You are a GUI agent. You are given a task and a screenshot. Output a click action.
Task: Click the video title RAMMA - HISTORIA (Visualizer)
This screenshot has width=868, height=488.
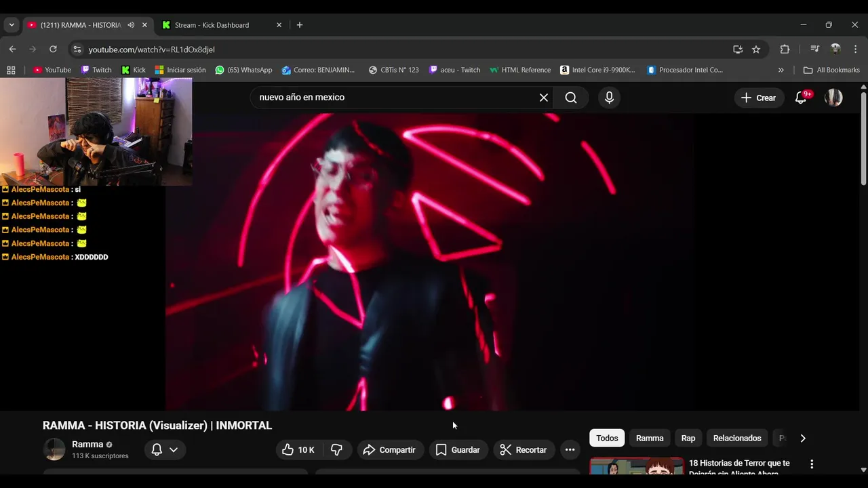point(157,426)
